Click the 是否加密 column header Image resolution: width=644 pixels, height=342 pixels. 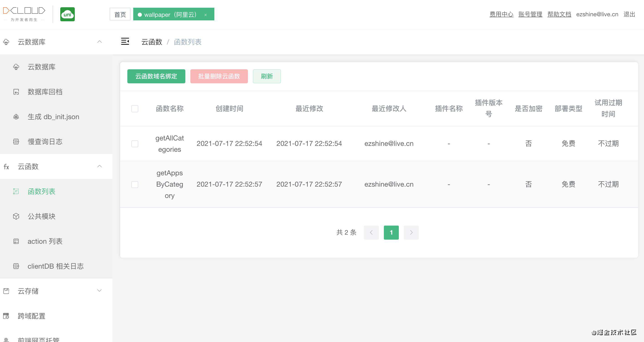pos(528,109)
